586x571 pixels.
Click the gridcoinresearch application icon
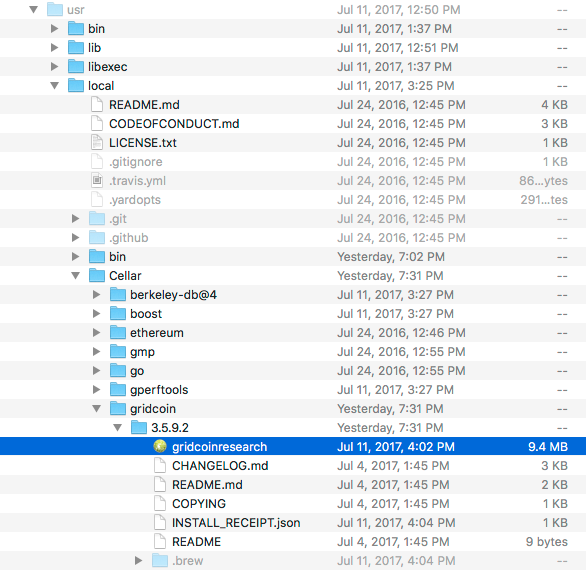[160, 447]
